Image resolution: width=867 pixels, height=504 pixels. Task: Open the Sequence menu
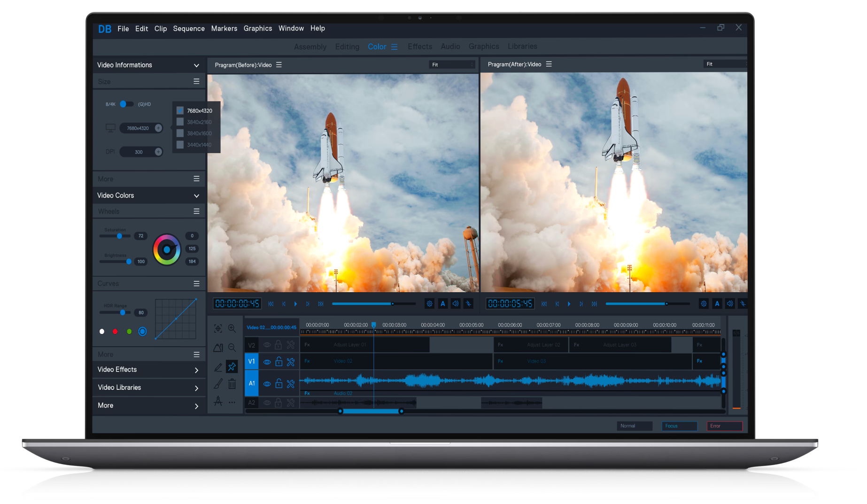coord(189,29)
